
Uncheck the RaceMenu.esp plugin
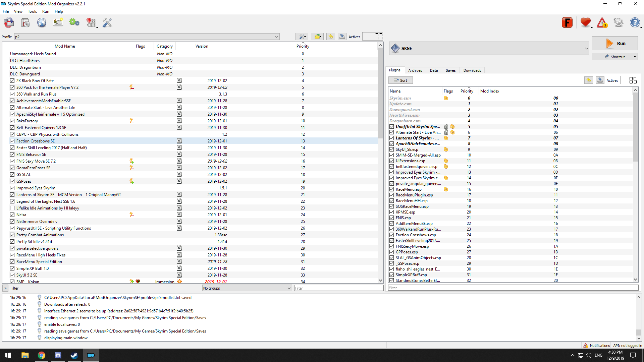tap(391, 189)
